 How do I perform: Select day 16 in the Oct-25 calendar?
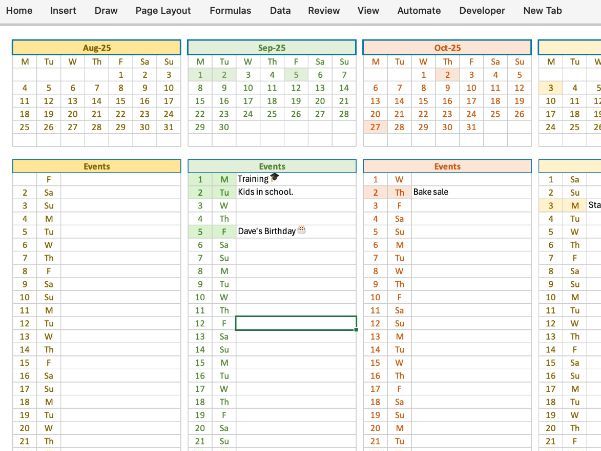click(447, 101)
